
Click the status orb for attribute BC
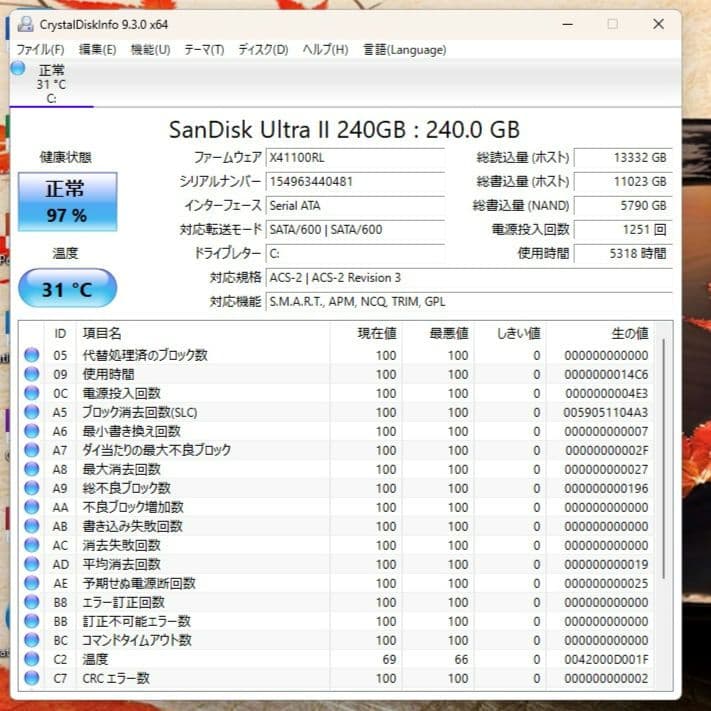[32, 641]
